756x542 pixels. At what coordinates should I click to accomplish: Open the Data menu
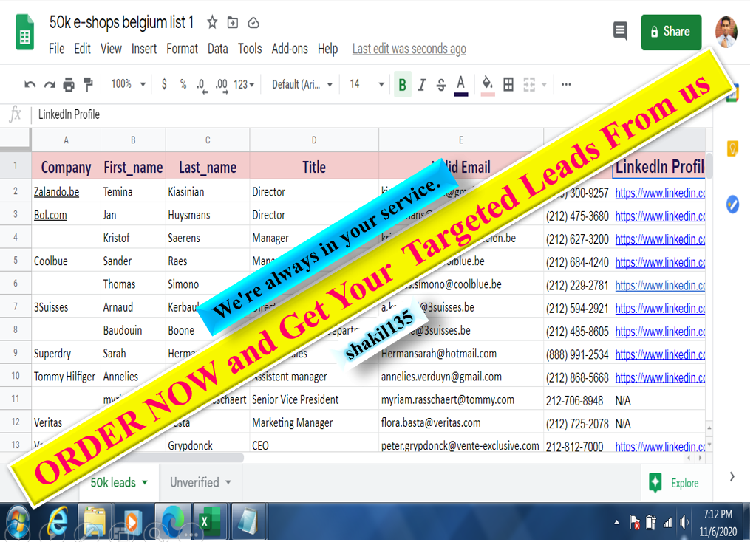pos(217,49)
